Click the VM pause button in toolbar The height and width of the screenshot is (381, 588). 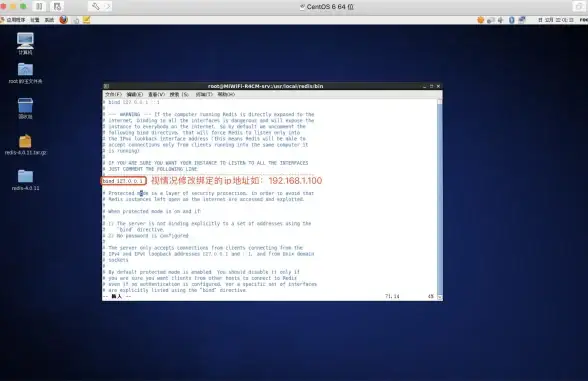[x=39, y=6]
